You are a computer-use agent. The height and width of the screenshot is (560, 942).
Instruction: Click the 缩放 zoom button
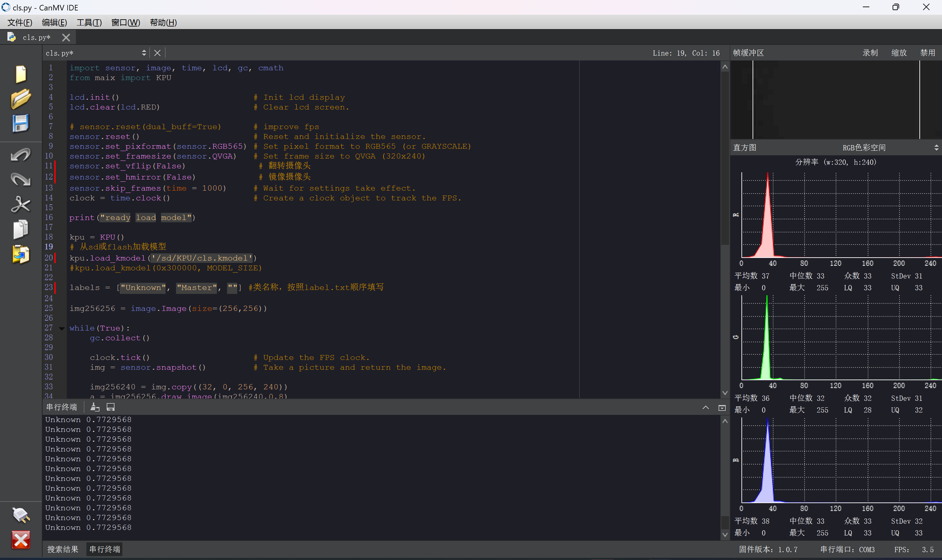click(898, 53)
